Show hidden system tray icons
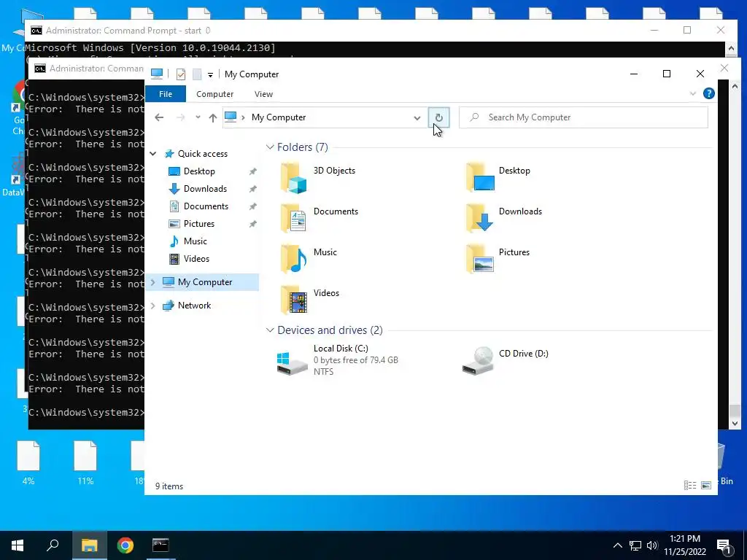The width and height of the screenshot is (747, 560). (617, 545)
